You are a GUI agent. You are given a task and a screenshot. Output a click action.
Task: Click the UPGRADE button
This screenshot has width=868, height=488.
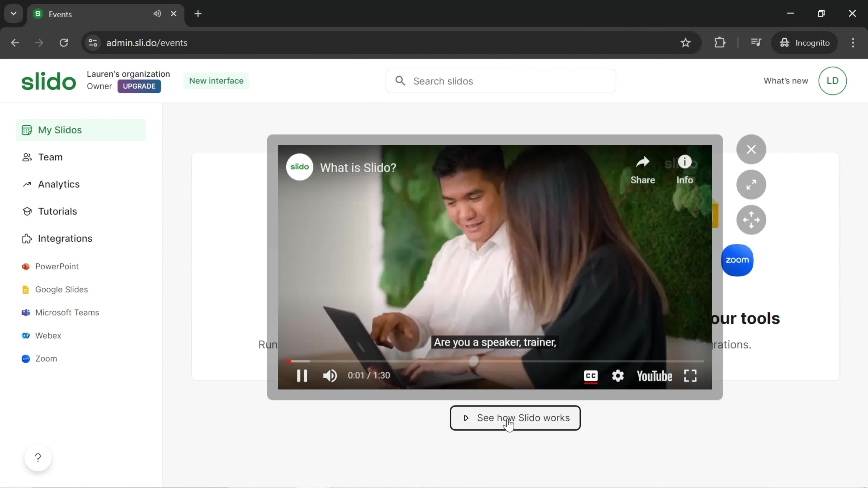pyautogui.click(x=139, y=86)
